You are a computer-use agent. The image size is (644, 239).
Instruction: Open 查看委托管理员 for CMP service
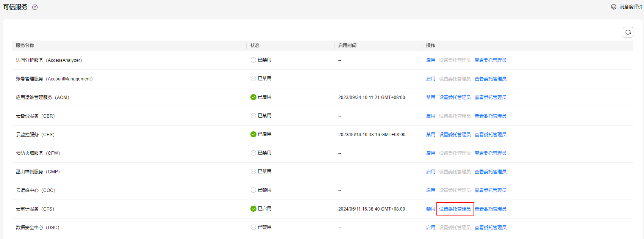click(490, 172)
